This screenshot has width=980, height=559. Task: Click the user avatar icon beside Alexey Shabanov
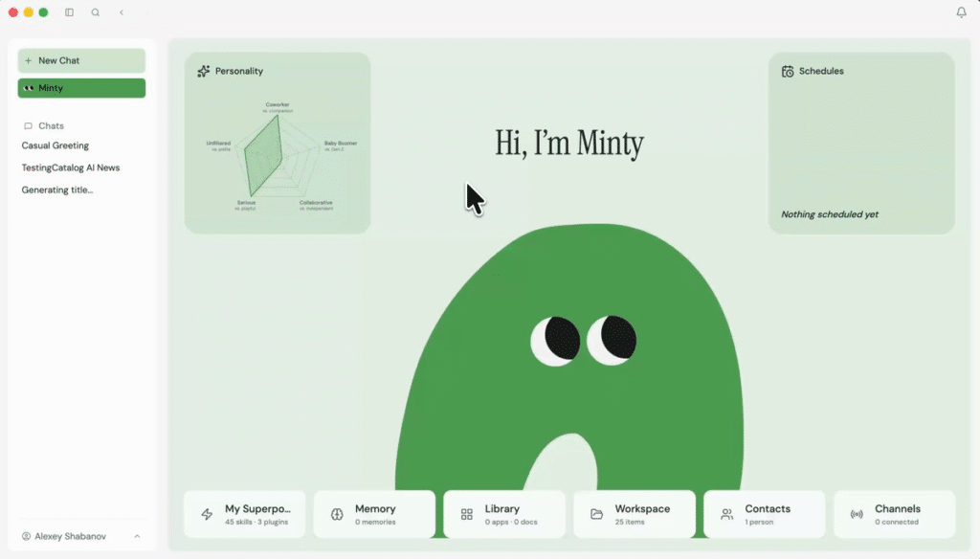point(26,536)
